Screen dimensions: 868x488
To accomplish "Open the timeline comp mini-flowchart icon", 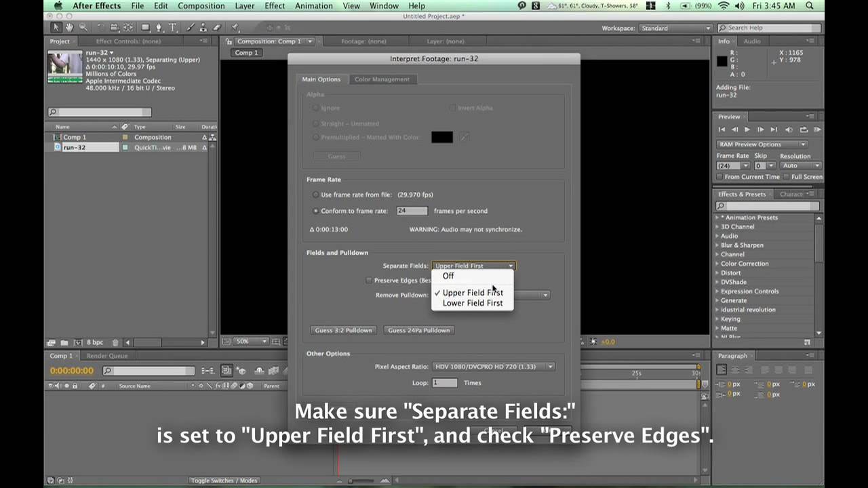I will 208,370.
